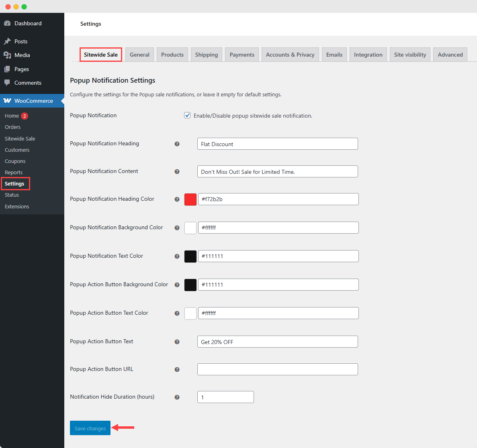The image size is (477, 448).
Task: Click help icon for Notification Hide Duration
Action: [177, 397]
